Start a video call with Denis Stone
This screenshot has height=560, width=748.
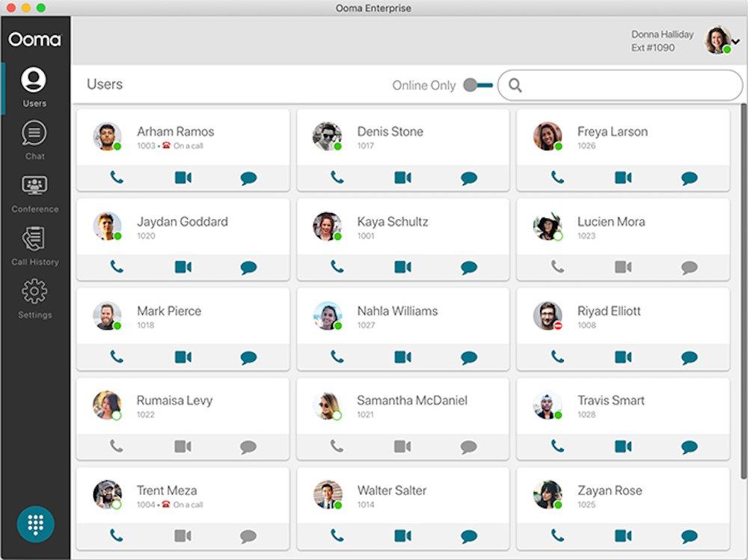tap(402, 178)
